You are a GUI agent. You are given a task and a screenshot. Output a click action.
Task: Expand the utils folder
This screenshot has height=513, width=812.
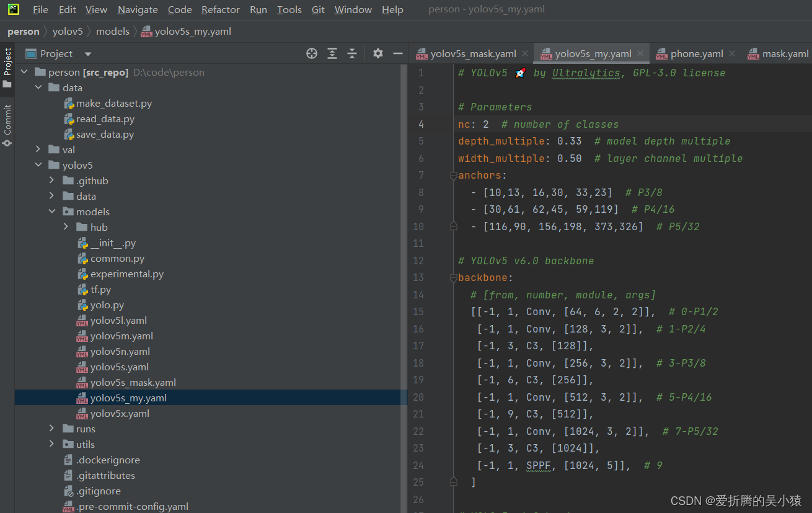coord(52,444)
